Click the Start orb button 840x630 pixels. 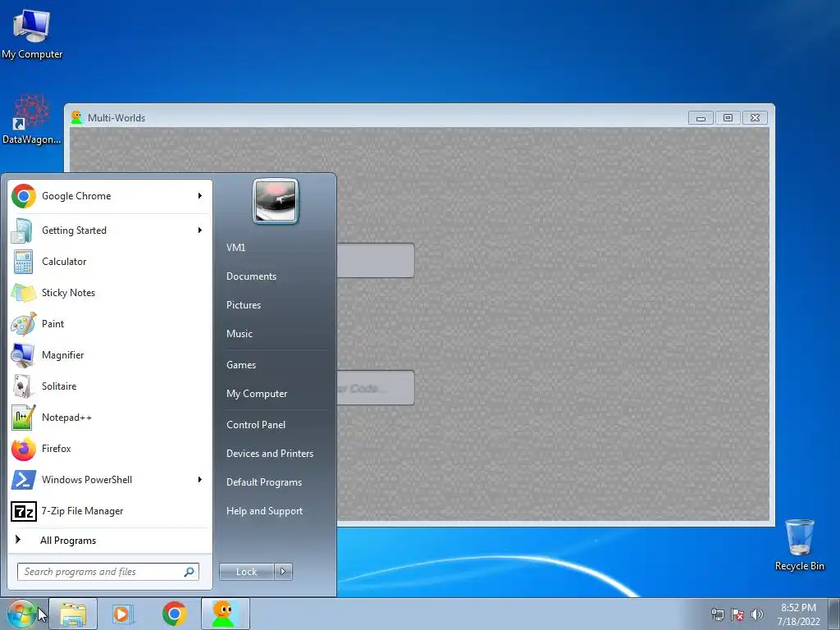pyautogui.click(x=21, y=614)
